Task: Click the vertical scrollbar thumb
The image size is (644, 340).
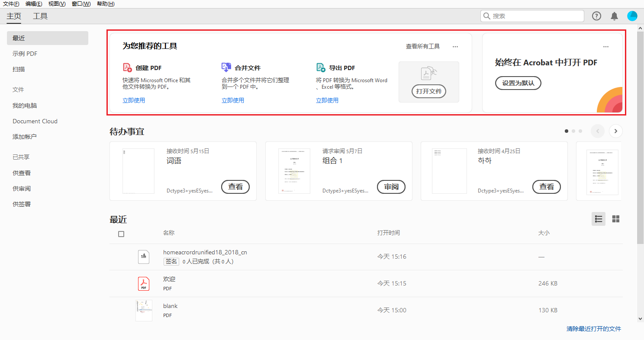Action: 641,138
